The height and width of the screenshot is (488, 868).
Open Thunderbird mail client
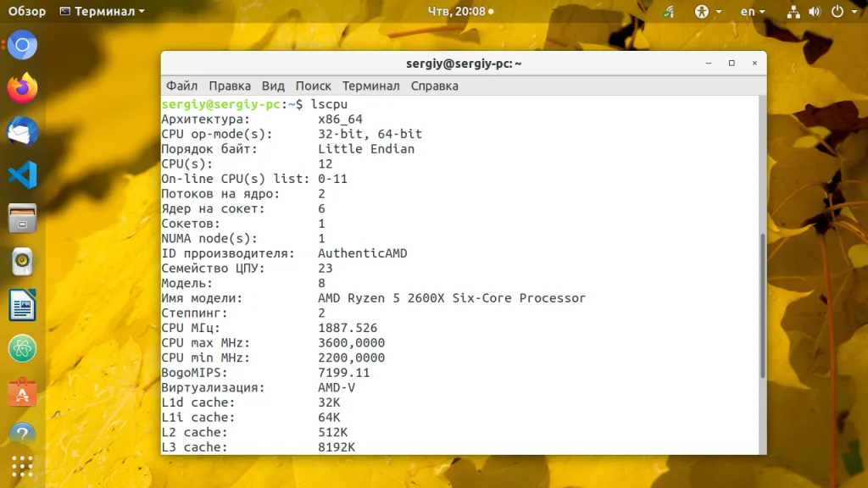tap(23, 131)
